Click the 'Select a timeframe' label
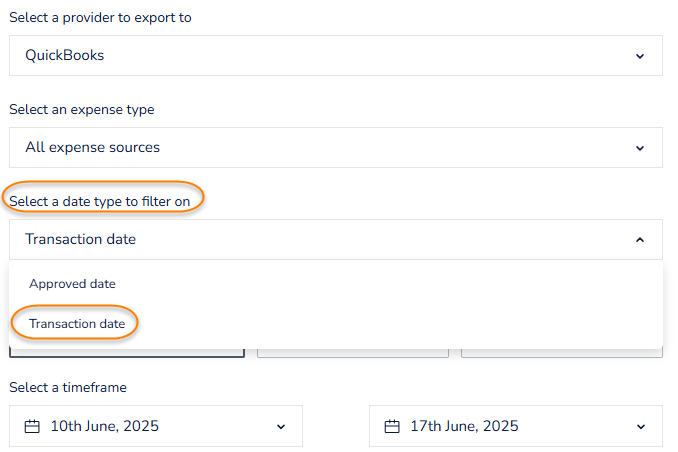678x452 pixels. (x=68, y=387)
